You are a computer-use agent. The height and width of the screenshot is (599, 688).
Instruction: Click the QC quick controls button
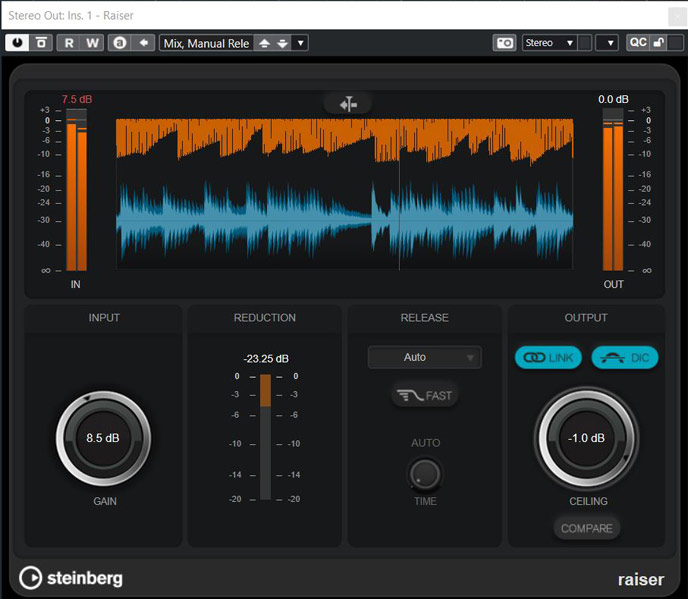(637, 43)
